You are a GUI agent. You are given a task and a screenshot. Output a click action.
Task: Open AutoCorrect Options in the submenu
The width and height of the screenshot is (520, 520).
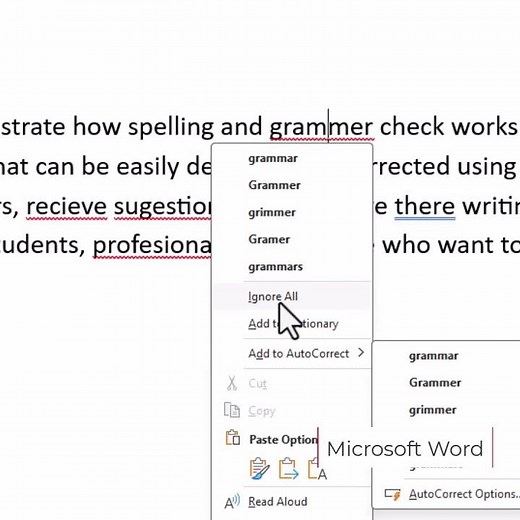pos(464,494)
